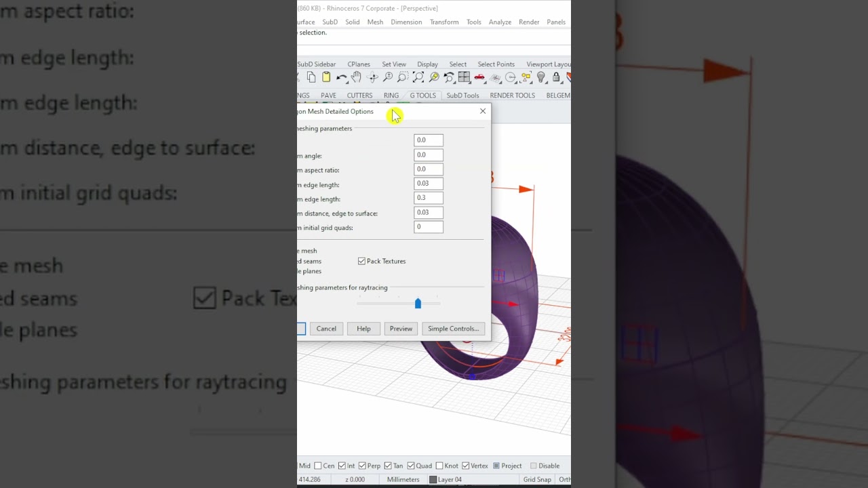
Task: Click the Help button
Action: tap(363, 329)
